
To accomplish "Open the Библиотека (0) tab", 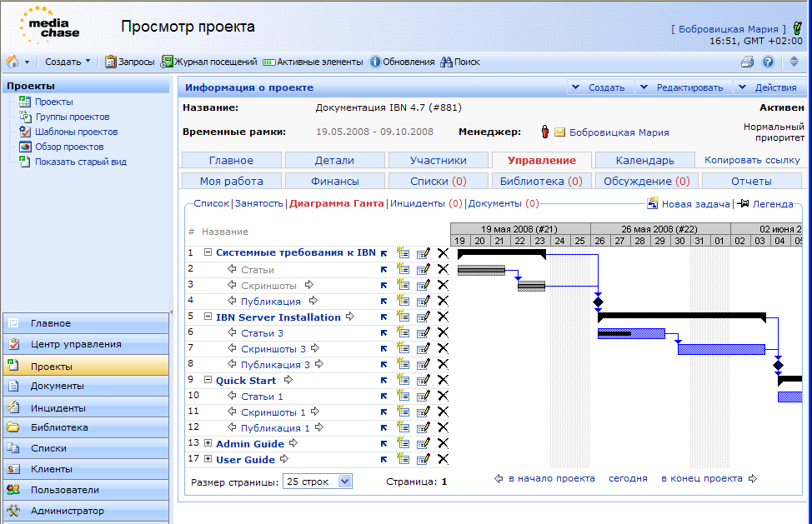I will coord(541,181).
